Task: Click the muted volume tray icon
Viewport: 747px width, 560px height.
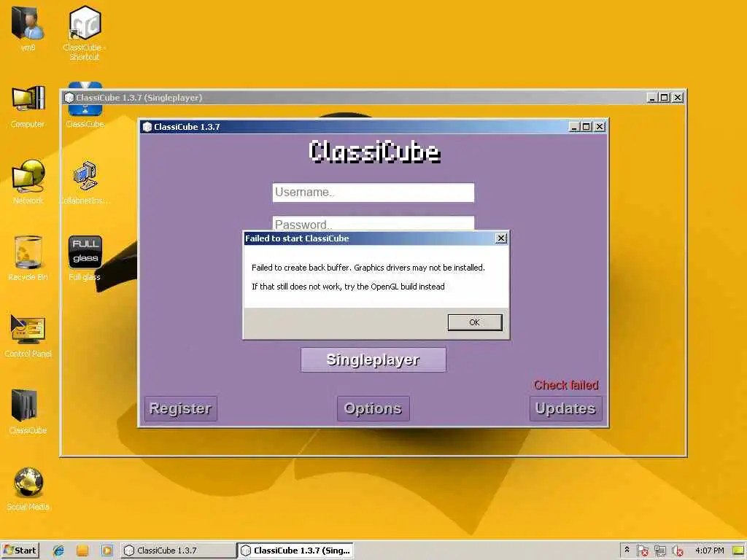Action: tap(678, 551)
